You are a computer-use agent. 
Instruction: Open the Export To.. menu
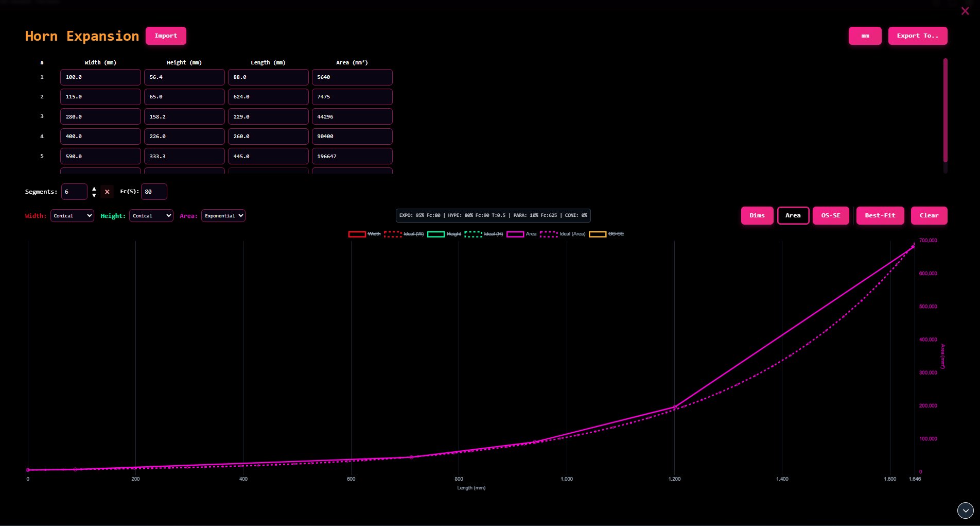tap(917, 36)
